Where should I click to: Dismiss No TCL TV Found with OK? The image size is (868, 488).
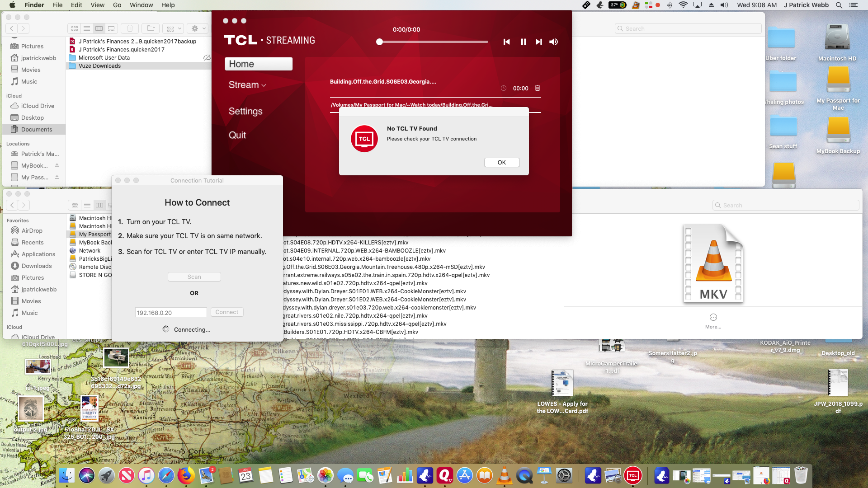pyautogui.click(x=502, y=162)
